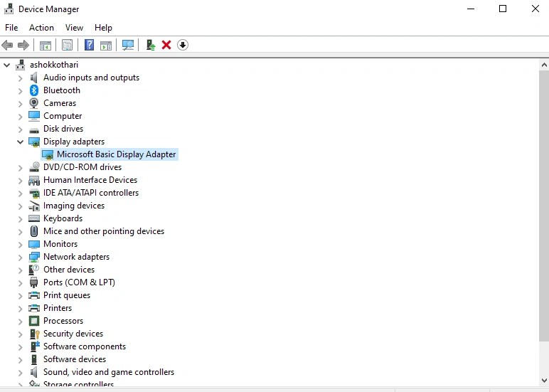Screen dimensions: 549x392
Task: Click the Bluetooth category icon
Action: (x=34, y=90)
